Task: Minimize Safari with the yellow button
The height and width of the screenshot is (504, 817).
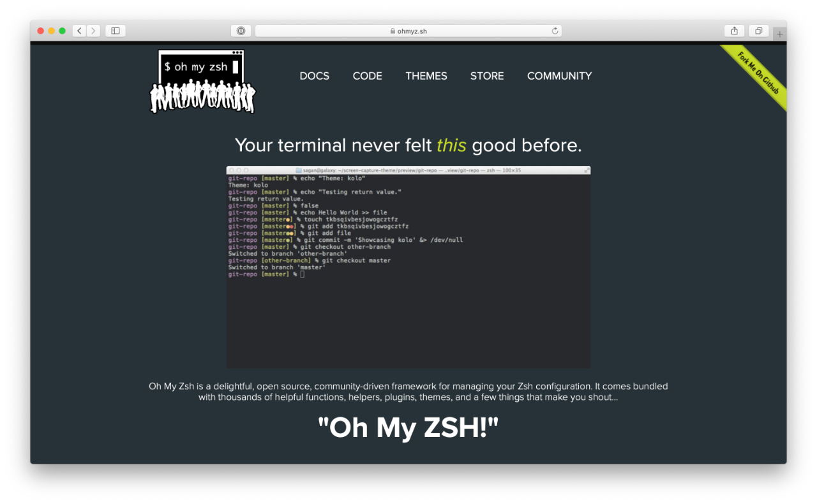Action: click(x=52, y=31)
